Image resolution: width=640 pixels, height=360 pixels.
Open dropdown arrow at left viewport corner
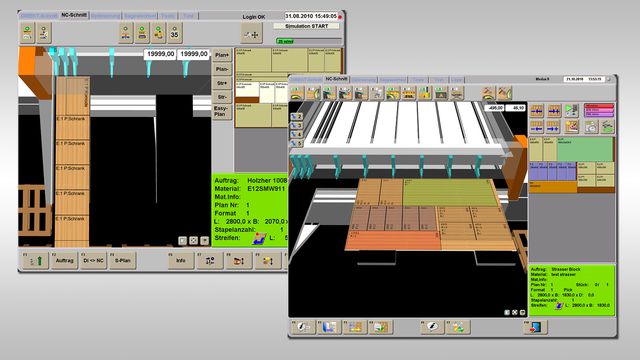coord(204,240)
